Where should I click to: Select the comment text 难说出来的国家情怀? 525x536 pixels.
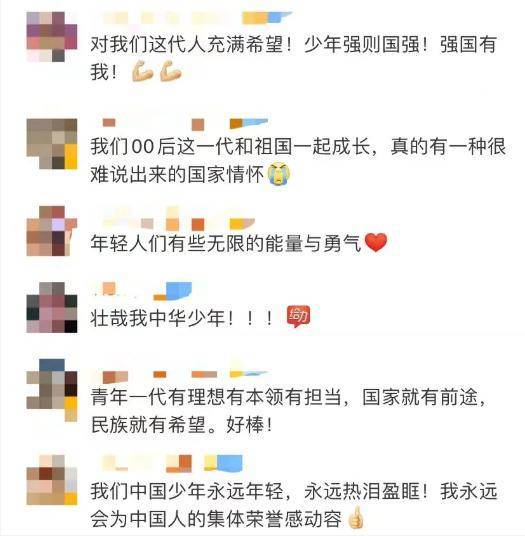(x=177, y=174)
